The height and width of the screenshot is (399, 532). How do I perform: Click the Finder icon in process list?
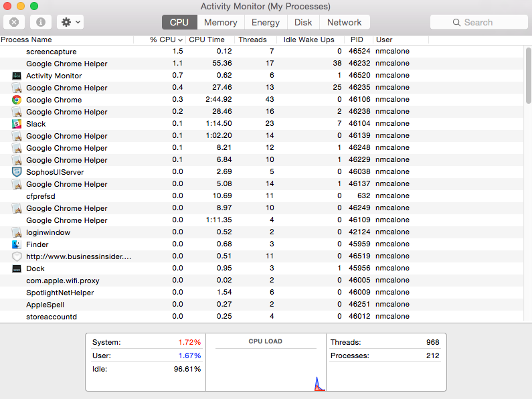(17, 244)
